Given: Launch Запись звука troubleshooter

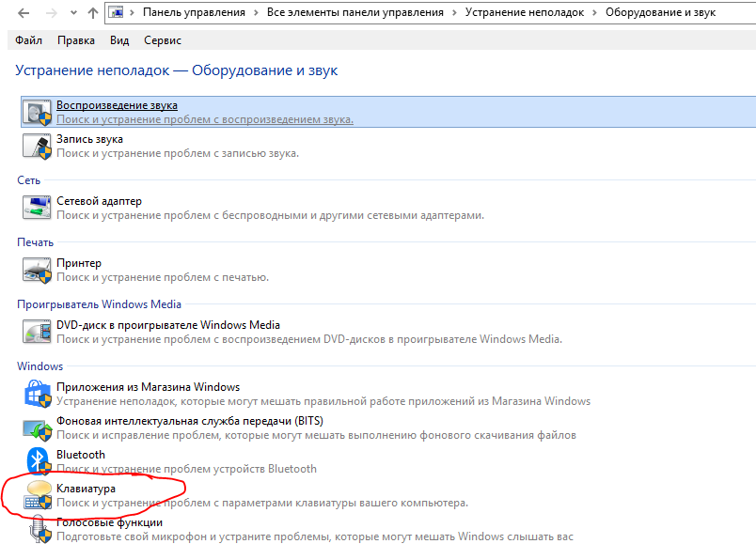Looking at the screenshot, I should pyautogui.click(x=89, y=139).
